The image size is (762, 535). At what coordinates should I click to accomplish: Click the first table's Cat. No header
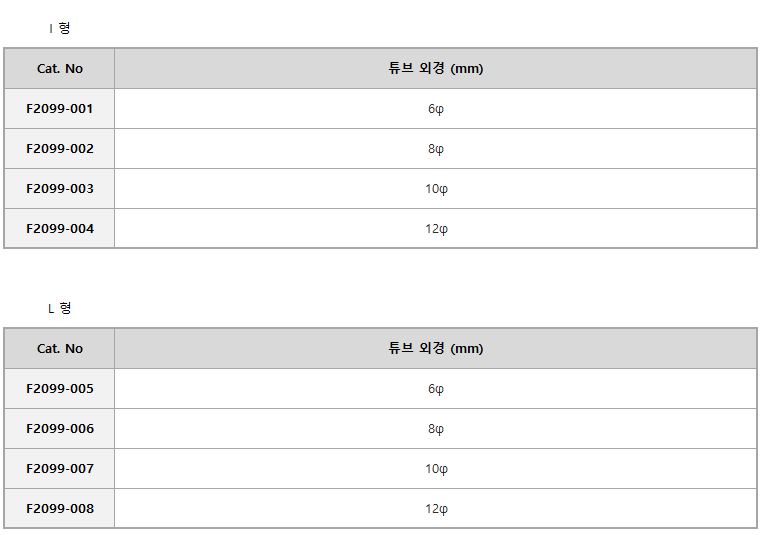(x=60, y=69)
